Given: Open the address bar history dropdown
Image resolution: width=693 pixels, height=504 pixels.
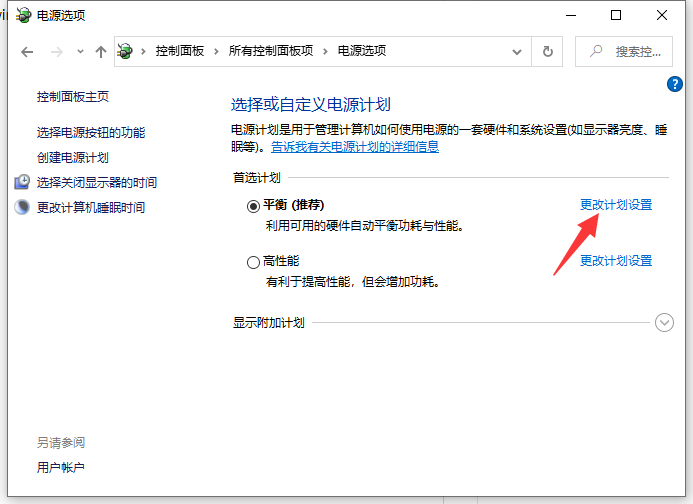Looking at the screenshot, I should pos(517,52).
